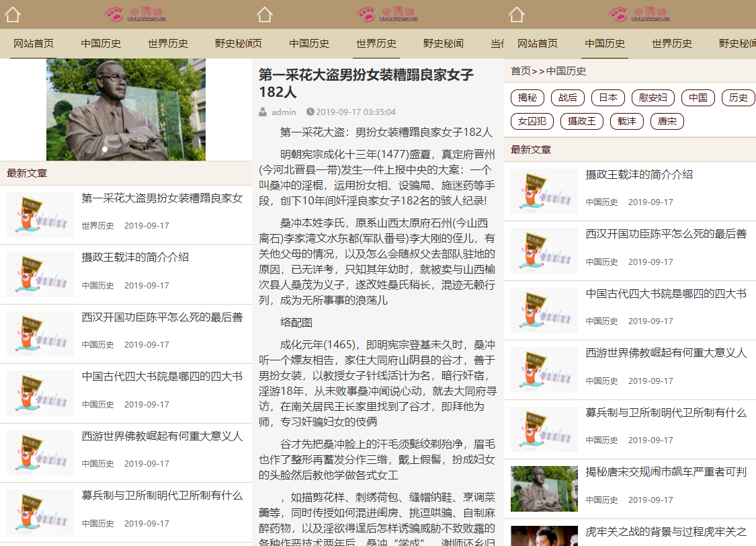
Task: Click 中国历史 in the breadcrumb
Action: coord(566,71)
